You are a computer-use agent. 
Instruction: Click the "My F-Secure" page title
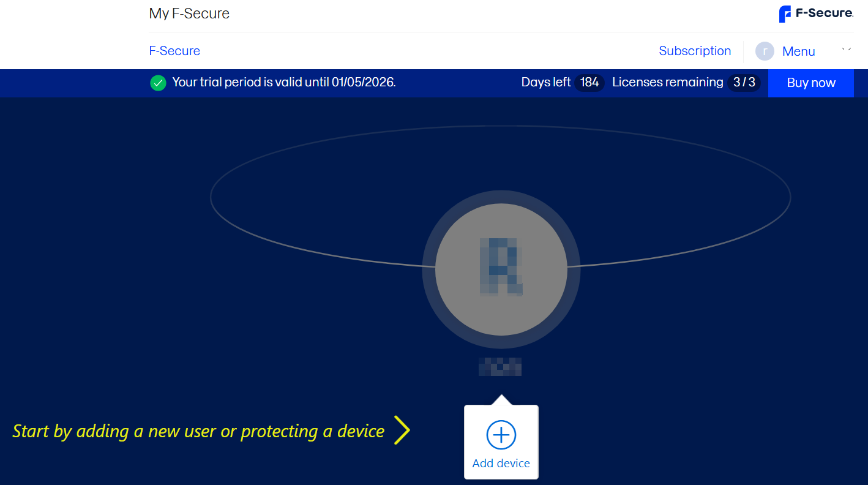tap(189, 13)
